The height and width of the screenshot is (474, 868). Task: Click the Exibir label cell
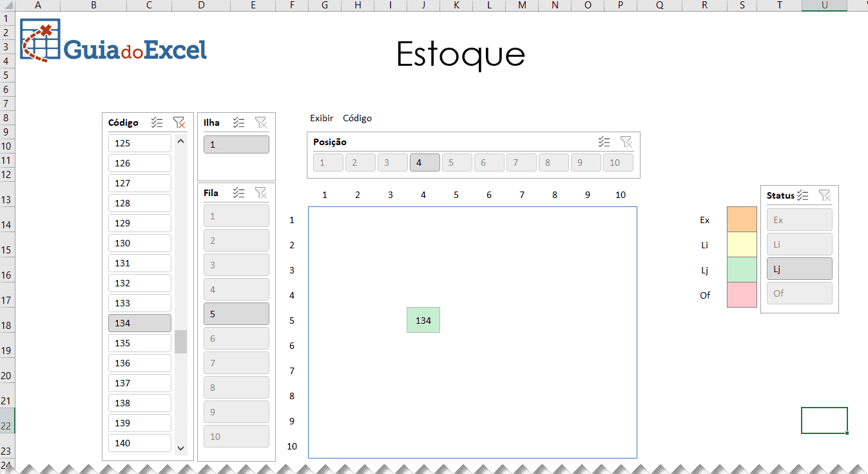(x=322, y=118)
